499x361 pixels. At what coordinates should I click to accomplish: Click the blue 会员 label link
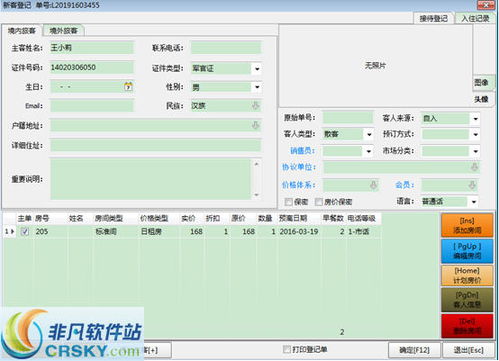click(x=404, y=185)
